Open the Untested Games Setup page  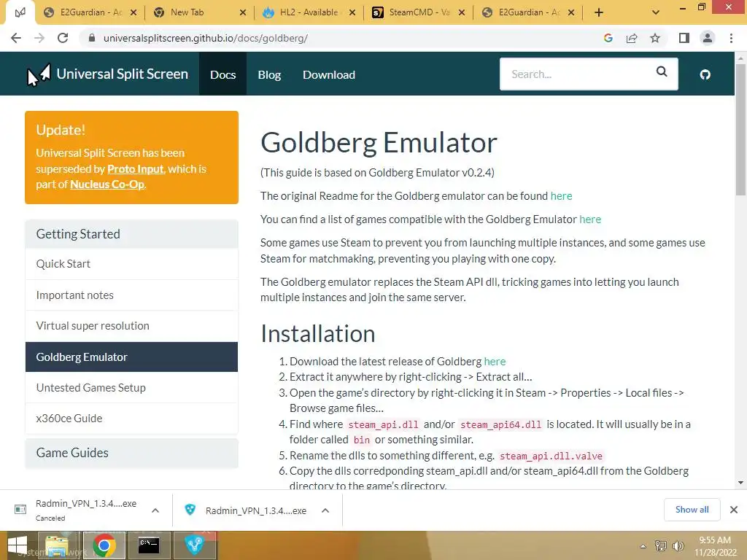[x=131, y=388]
